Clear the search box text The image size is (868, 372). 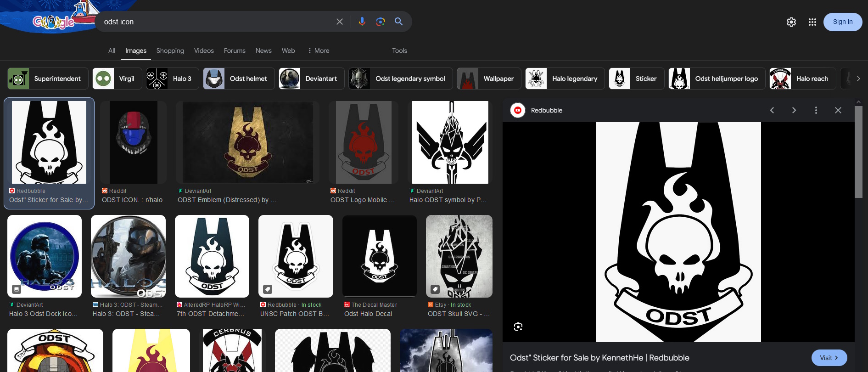click(340, 22)
